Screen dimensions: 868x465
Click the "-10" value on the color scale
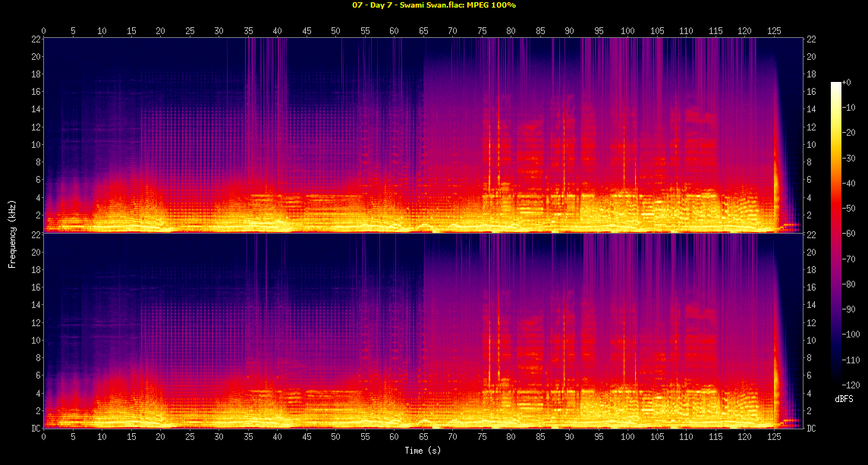click(848, 108)
